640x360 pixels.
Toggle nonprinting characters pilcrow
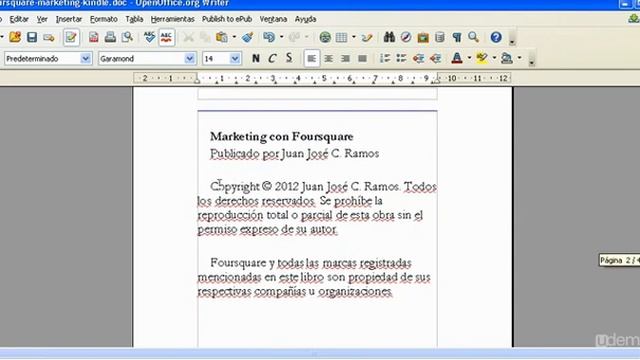[456, 37]
